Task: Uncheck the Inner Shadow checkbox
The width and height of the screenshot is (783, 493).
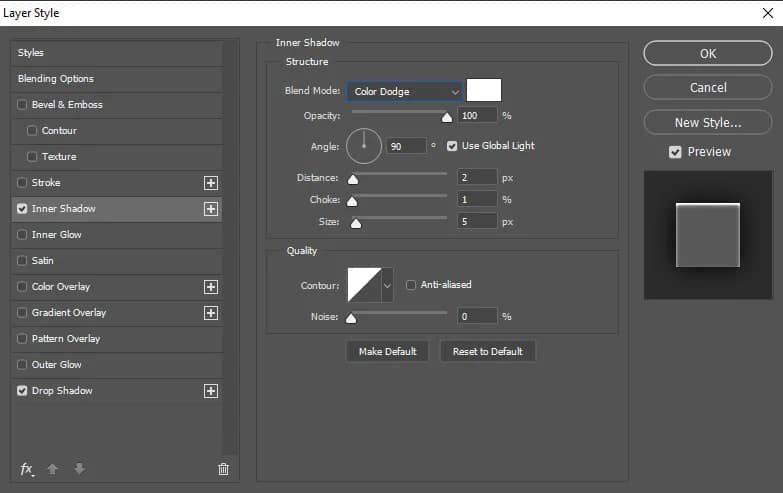Action: [22, 208]
